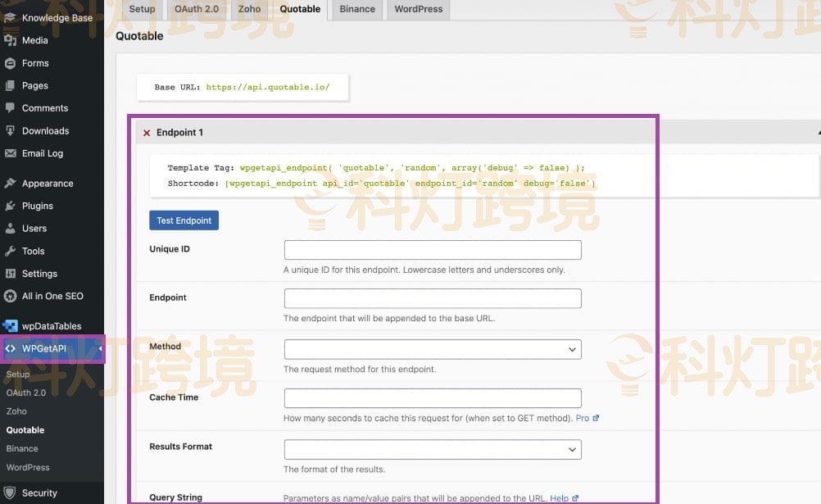The height and width of the screenshot is (504, 821).
Task: Click the Downloads sidebar icon
Action: (x=10, y=131)
